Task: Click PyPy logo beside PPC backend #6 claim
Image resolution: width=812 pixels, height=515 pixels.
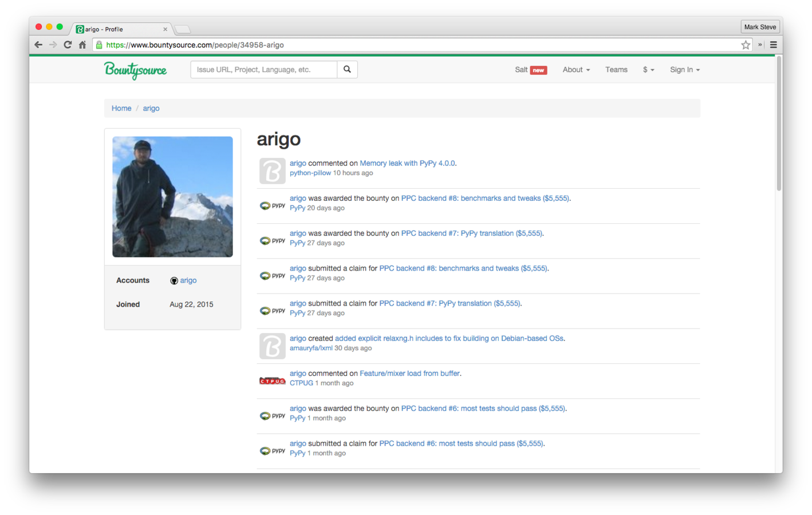Action: 272,450
